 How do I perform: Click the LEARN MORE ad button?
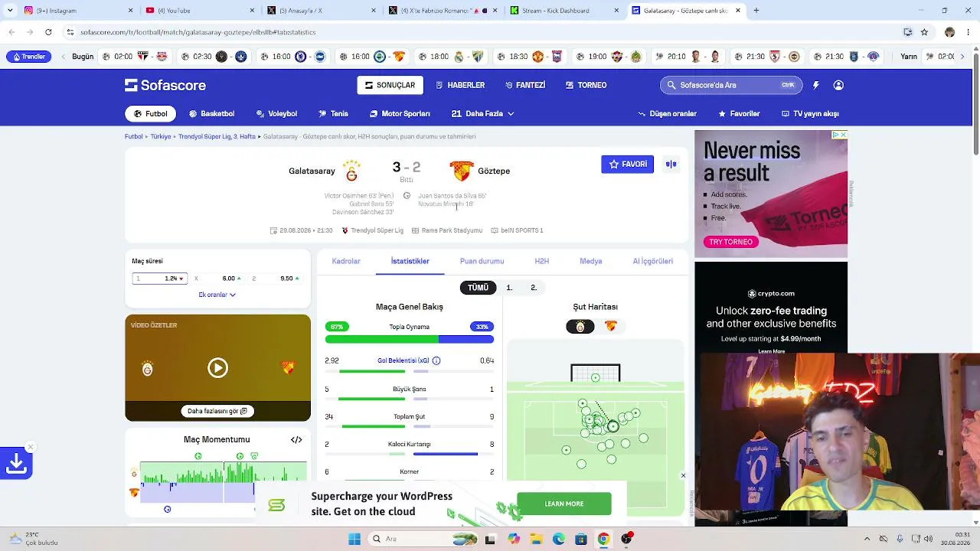[x=564, y=504]
